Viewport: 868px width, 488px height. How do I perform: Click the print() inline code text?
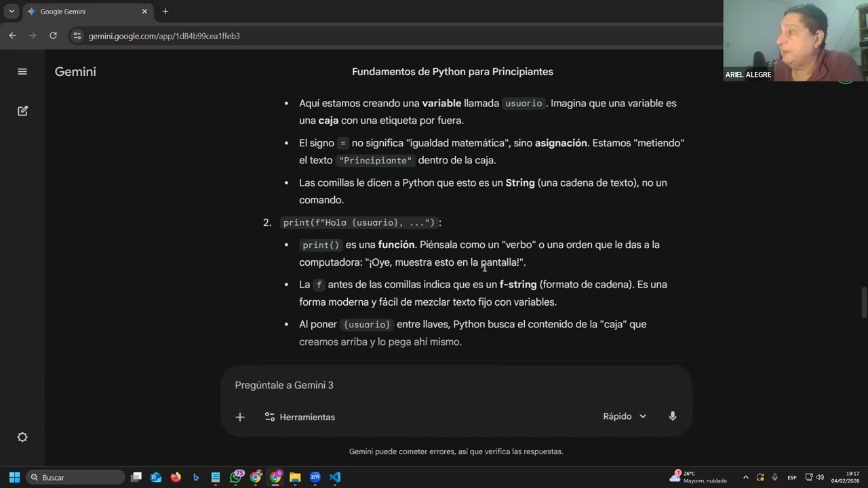coord(321,245)
